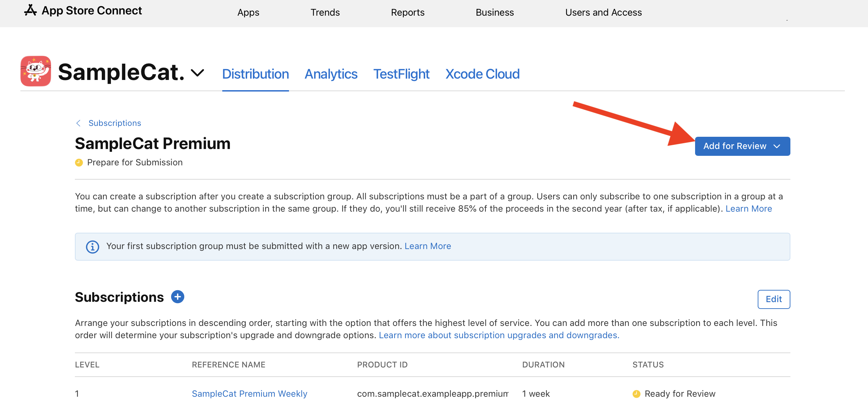Open the Reports menu
The image size is (868, 411).
click(x=407, y=13)
